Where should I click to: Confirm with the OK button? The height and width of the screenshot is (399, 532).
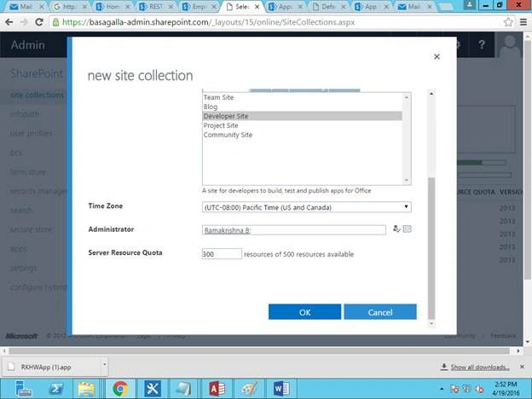coord(304,312)
